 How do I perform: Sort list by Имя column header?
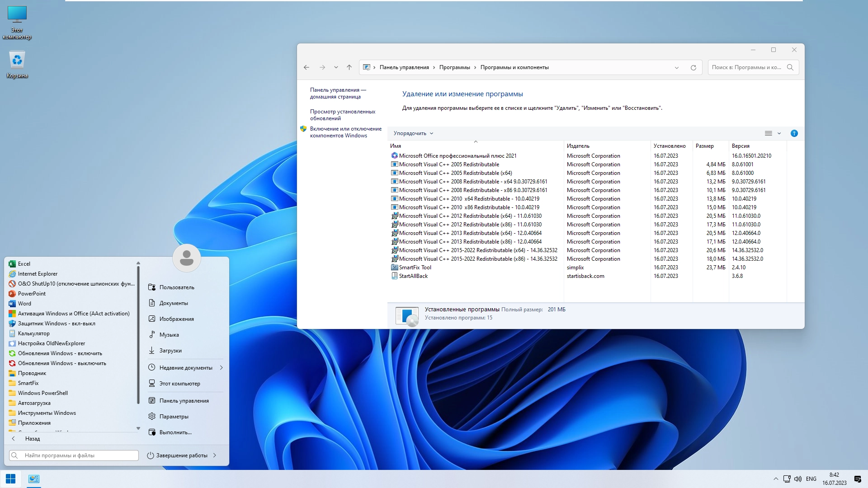476,146
